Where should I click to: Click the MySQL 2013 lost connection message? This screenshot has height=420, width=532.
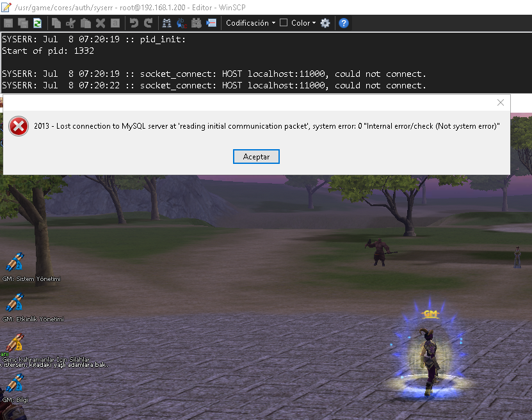[267, 126]
